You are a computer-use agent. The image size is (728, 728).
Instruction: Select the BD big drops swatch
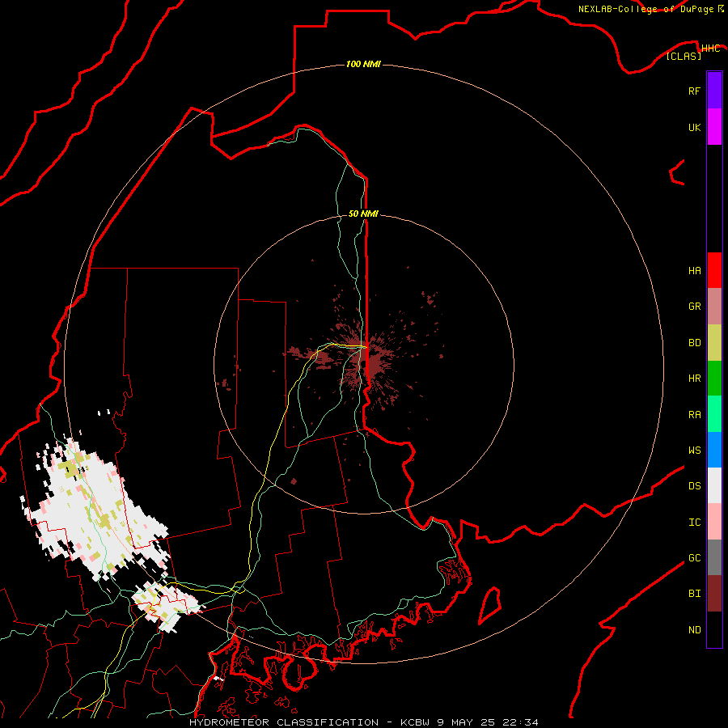(x=714, y=342)
